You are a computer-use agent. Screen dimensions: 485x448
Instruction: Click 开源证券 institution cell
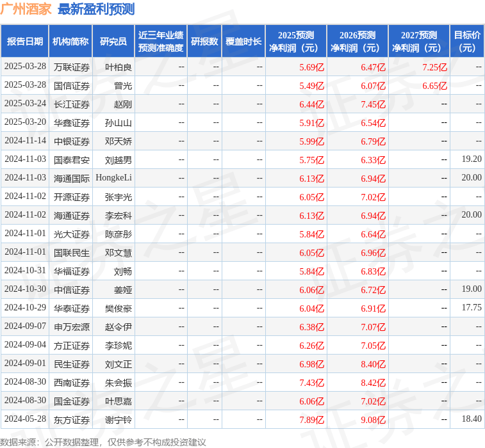[72, 197]
